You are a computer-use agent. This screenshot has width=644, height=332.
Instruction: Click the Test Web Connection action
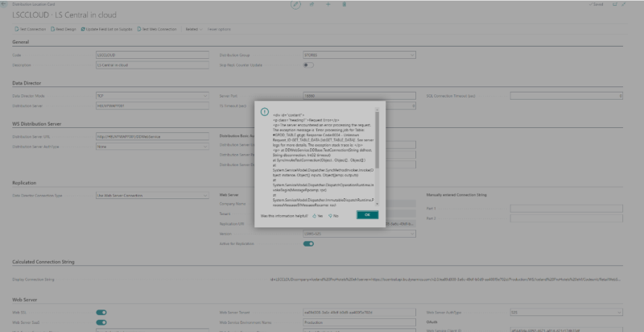click(157, 29)
